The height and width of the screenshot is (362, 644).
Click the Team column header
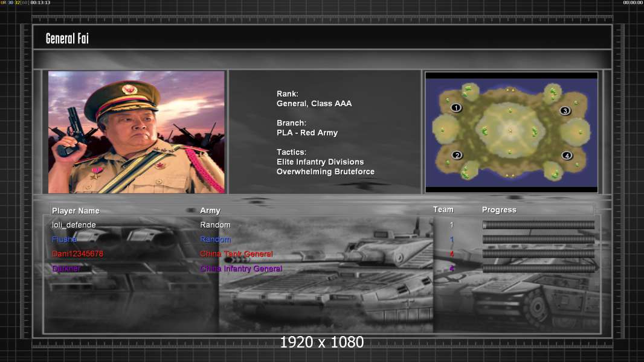[x=443, y=209]
